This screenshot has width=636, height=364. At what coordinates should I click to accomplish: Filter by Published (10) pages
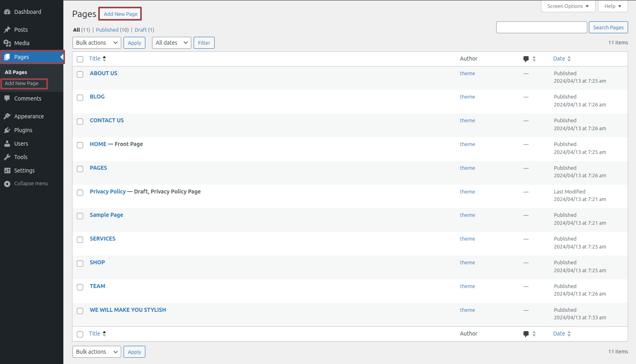point(112,30)
